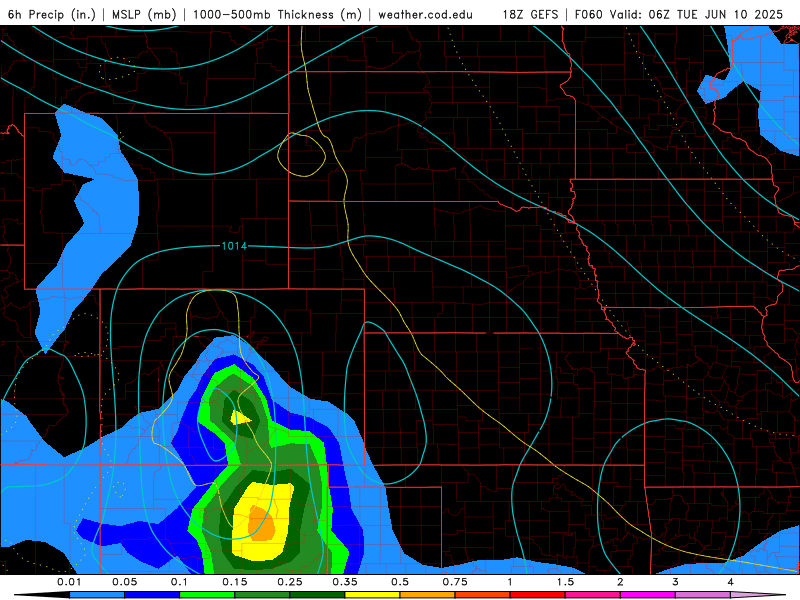800x600 pixels.
Task: Click the legend value 1
Action: coord(510,582)
